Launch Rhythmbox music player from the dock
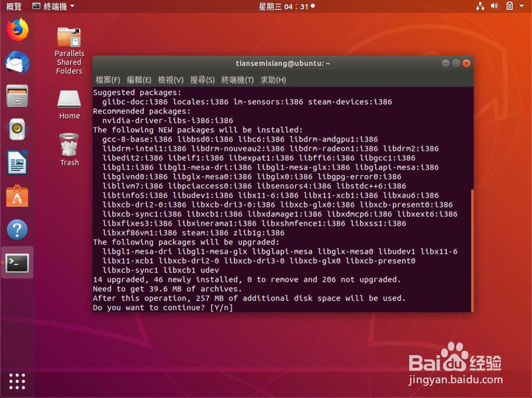Screen dimensions: 532x398 tap(18, 129)
